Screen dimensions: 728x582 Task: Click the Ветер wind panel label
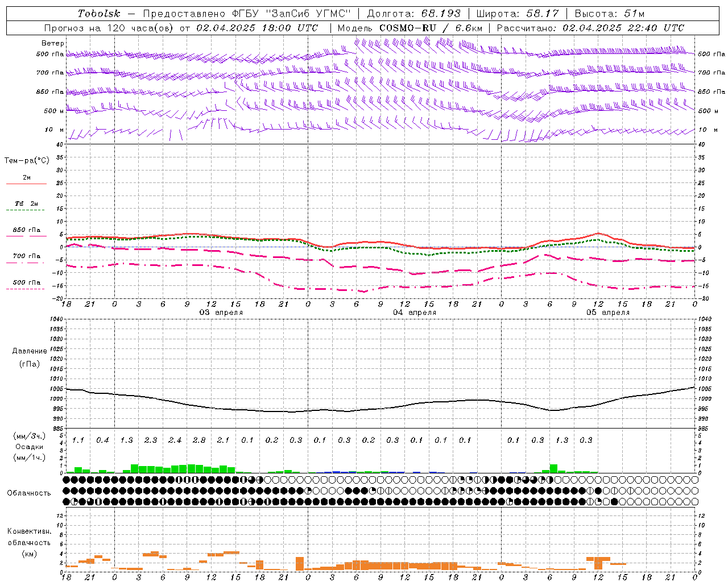[x=53, y=43]
